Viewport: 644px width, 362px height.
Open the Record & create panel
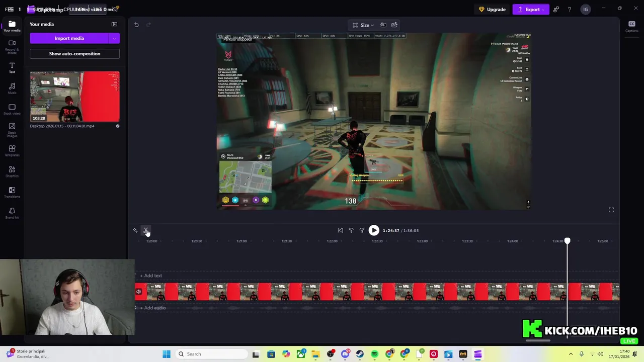(12, 46)
